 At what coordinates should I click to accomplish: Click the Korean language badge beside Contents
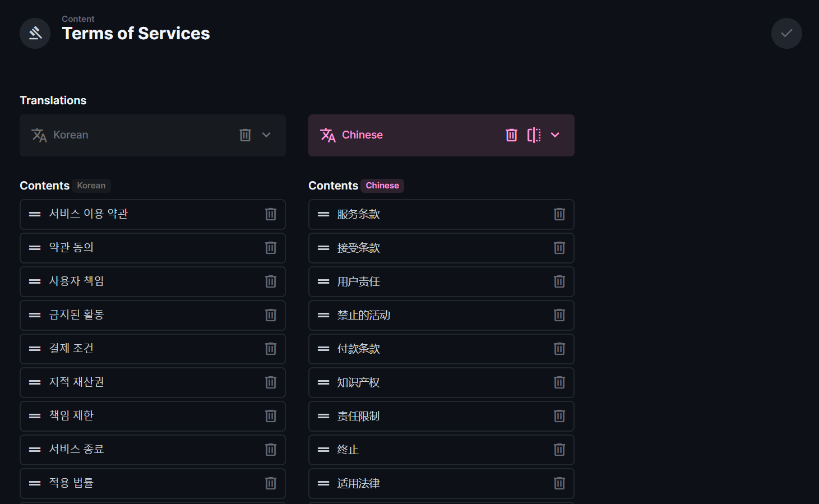[91, 186]
